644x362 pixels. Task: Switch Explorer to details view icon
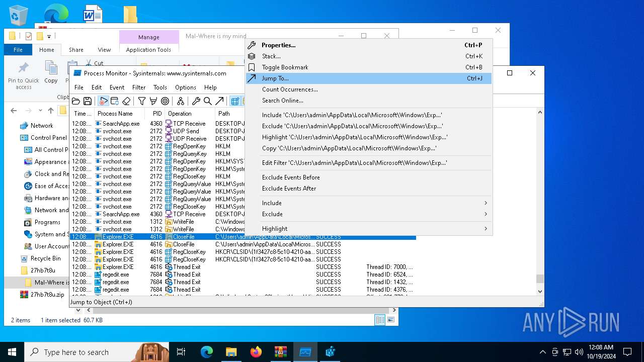click(380, 320)
